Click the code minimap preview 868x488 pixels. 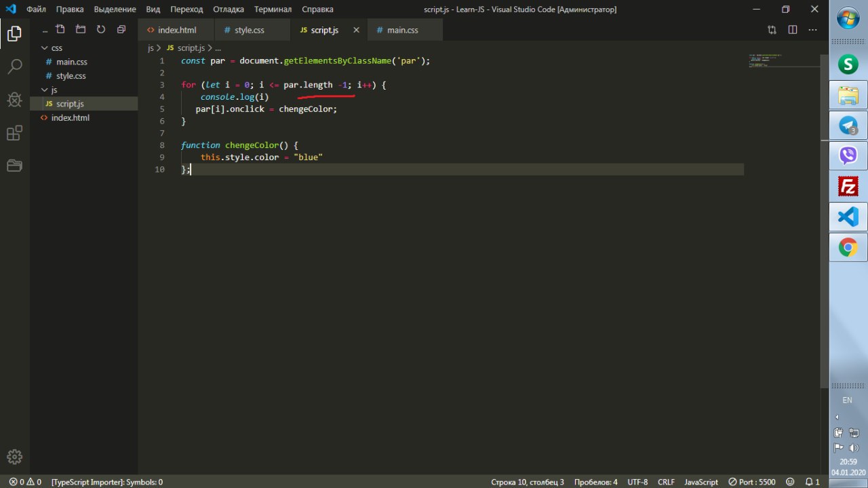click(766, 61)
